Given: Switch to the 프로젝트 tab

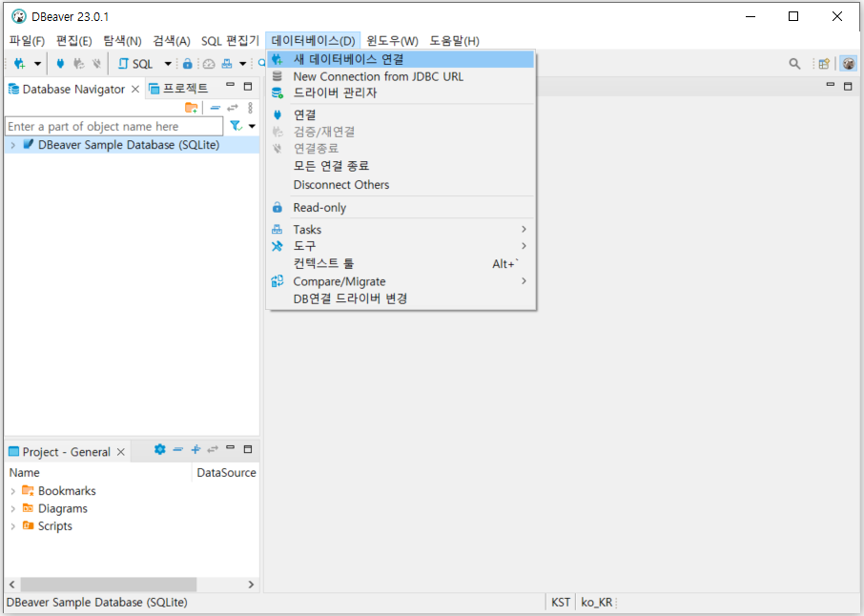Looking at the screenshot, I should point(179,88).
